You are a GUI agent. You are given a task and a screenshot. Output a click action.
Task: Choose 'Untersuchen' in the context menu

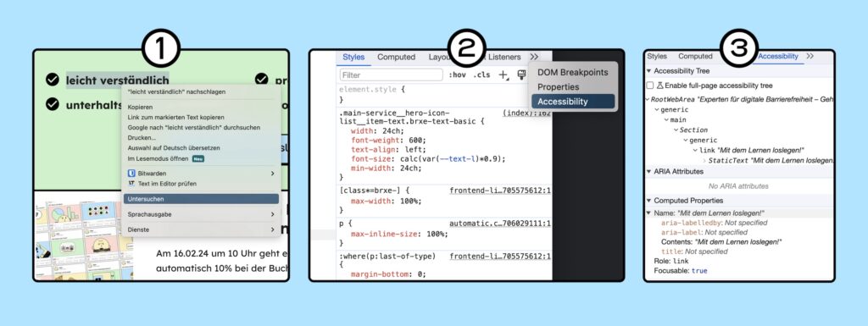click(x=201, y=199)
